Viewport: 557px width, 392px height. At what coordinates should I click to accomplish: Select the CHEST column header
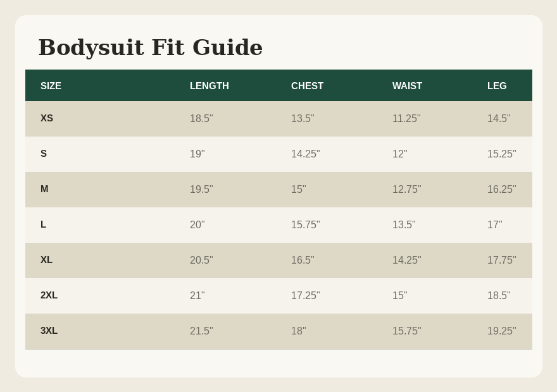click(x=307, y=86)
